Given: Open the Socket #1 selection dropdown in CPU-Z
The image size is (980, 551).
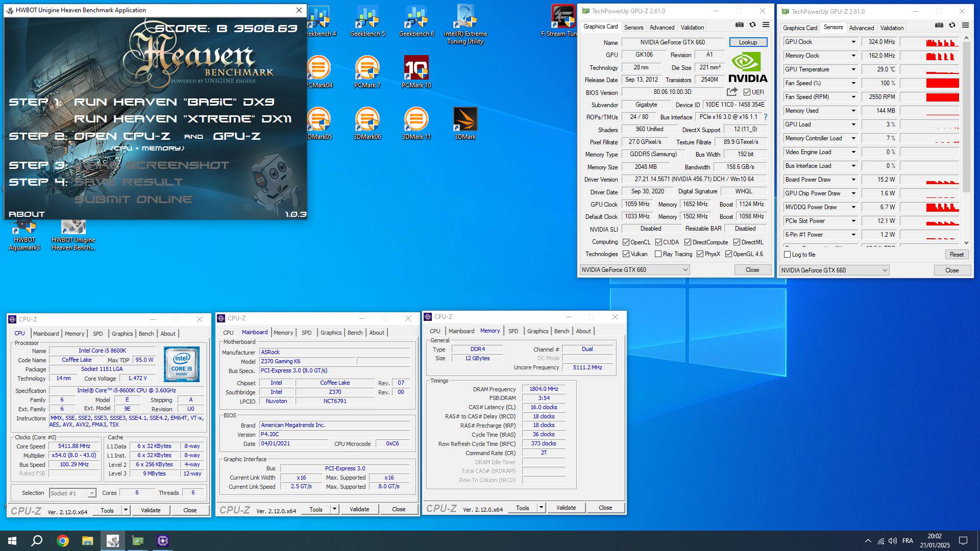Looking at the screenshot, I should click(72, 493).
